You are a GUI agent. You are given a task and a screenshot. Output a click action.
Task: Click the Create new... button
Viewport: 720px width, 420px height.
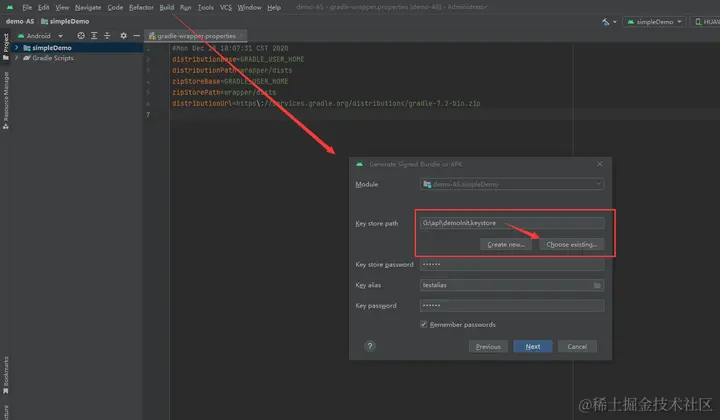click(506, 245)
